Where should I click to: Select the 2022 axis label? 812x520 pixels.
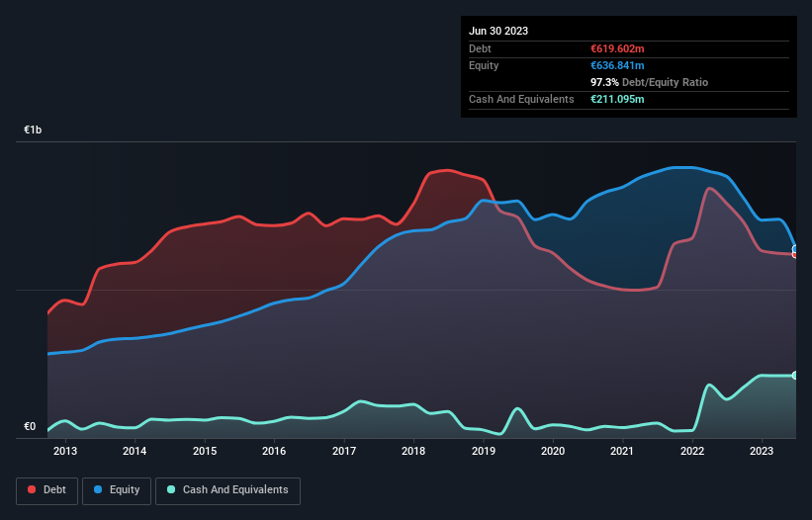click(692, 451)
